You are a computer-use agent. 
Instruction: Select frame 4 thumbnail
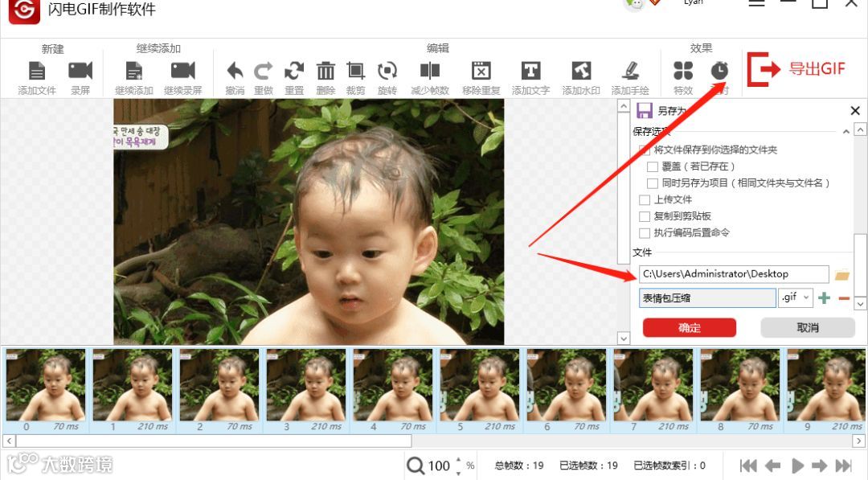[x=393, y=390]
